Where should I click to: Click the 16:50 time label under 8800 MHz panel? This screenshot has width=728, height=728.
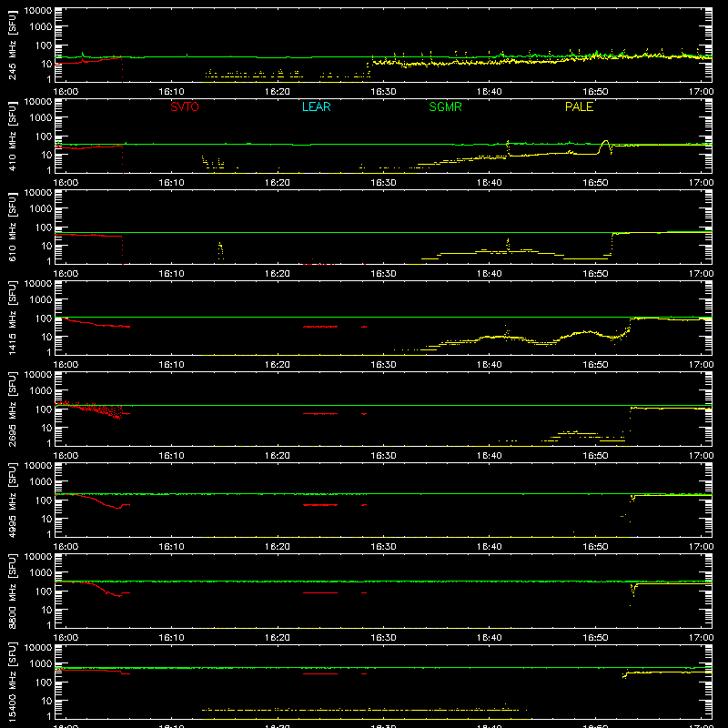(x=595, y=638)
